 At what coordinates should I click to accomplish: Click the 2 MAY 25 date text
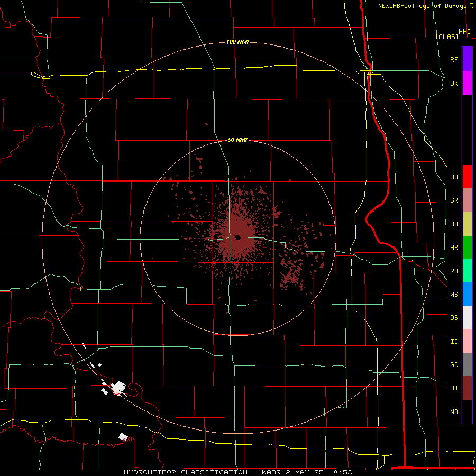click(305, 472)
